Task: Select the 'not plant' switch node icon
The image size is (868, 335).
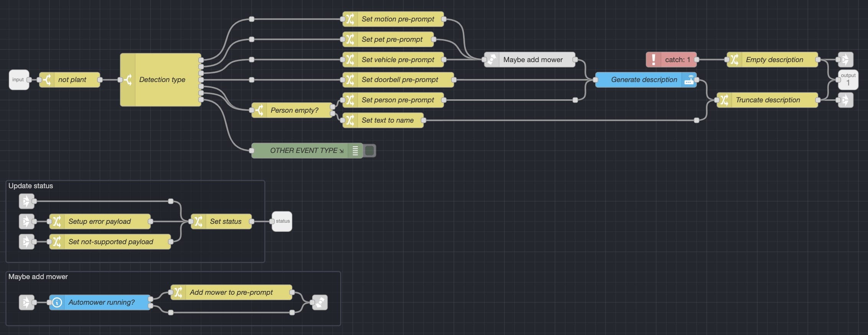Action: [x=47, y=80]
